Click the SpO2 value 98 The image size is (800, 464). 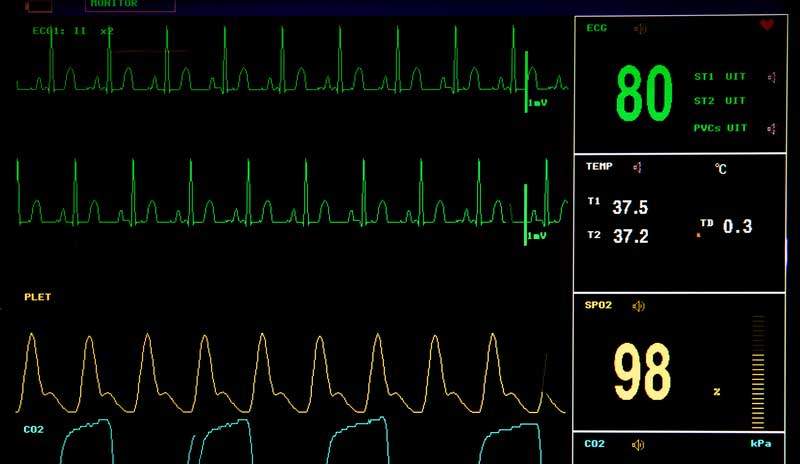click(642, 372)
